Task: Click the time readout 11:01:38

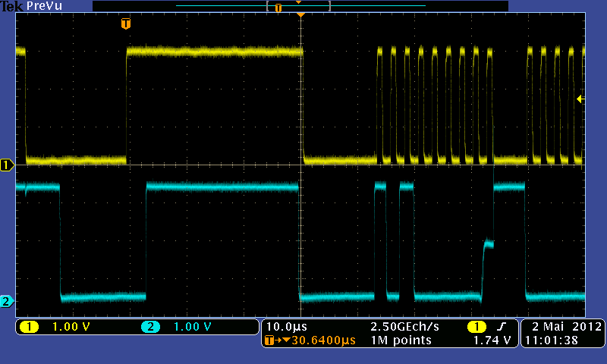Action: point(551,340)
